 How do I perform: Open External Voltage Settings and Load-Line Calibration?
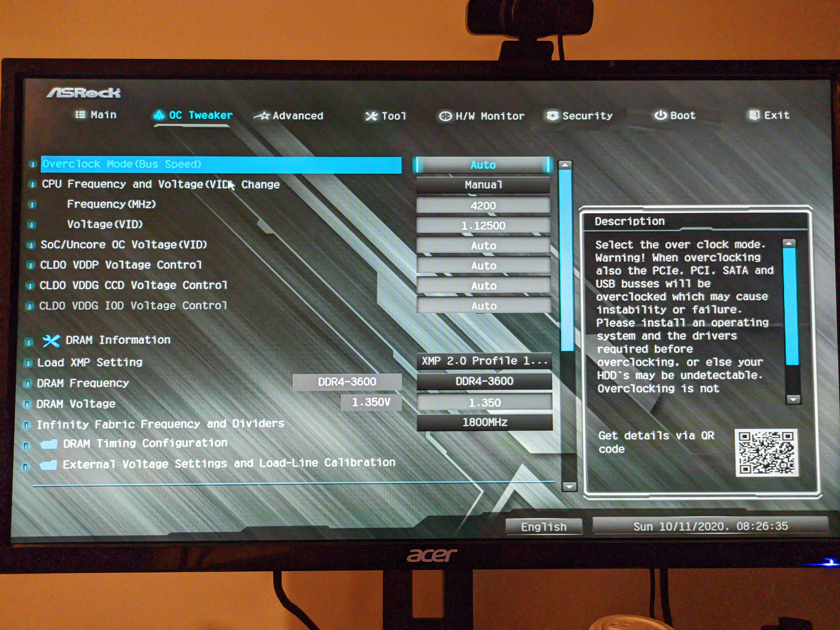(x=229, y=463)
